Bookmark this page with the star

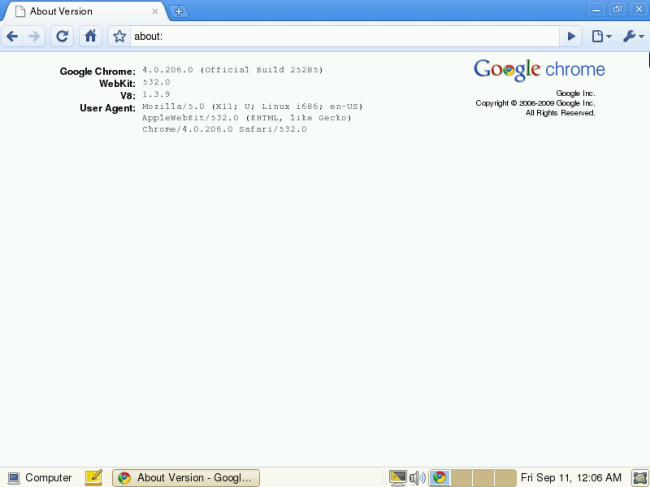point(119,36)
